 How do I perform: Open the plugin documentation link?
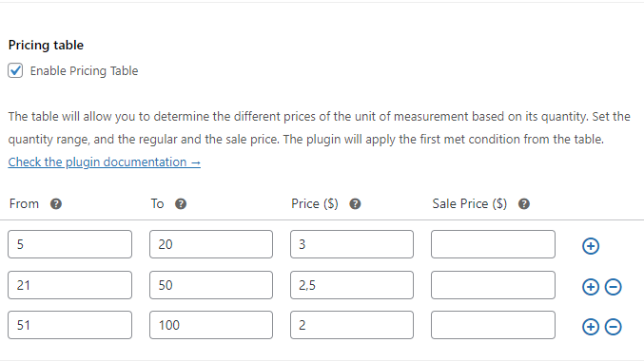(105, 162)
